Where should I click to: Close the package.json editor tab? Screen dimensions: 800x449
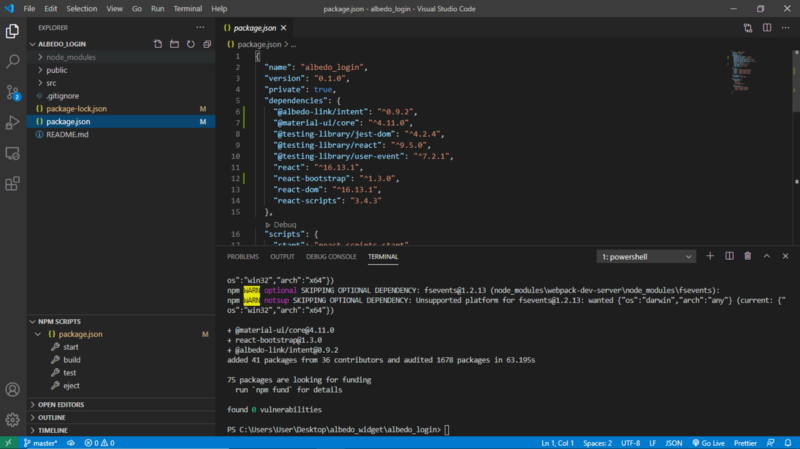click(284, 28)
